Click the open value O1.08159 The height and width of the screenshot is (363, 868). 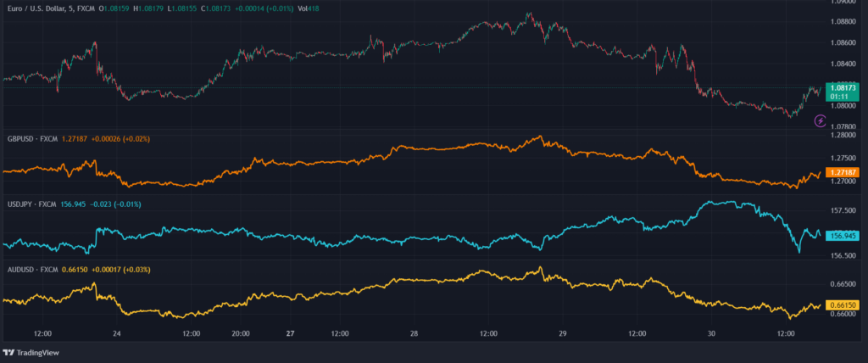(x=114, y=8)
